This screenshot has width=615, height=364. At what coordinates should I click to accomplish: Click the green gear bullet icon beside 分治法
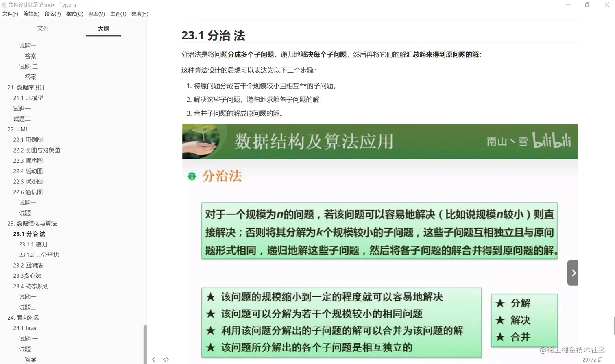[x=192, y=176]
